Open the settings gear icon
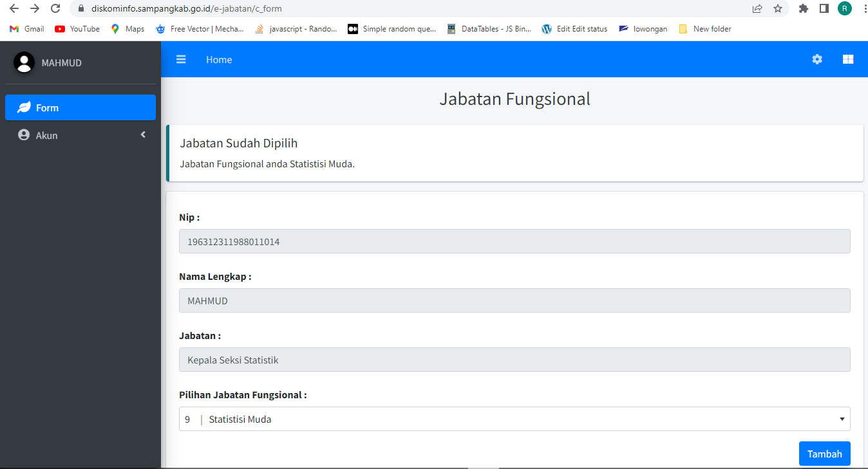868x469 pixels. point(817,59)
